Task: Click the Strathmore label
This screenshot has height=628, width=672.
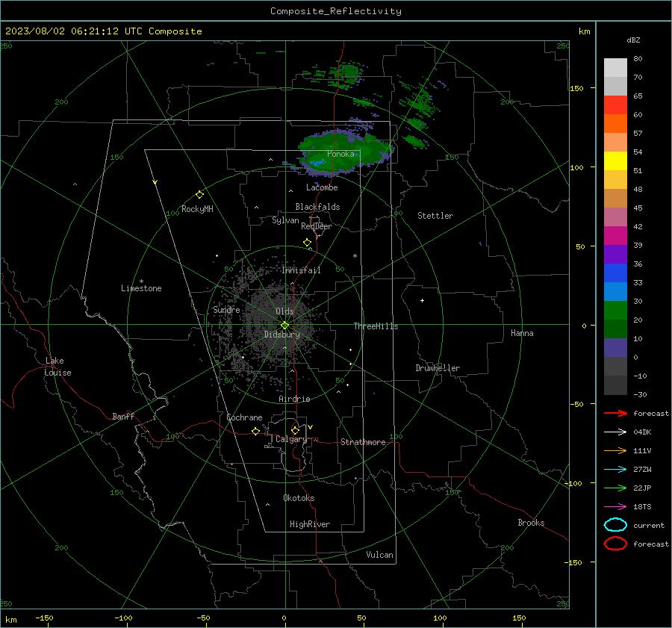Action: tap(363, 442)
